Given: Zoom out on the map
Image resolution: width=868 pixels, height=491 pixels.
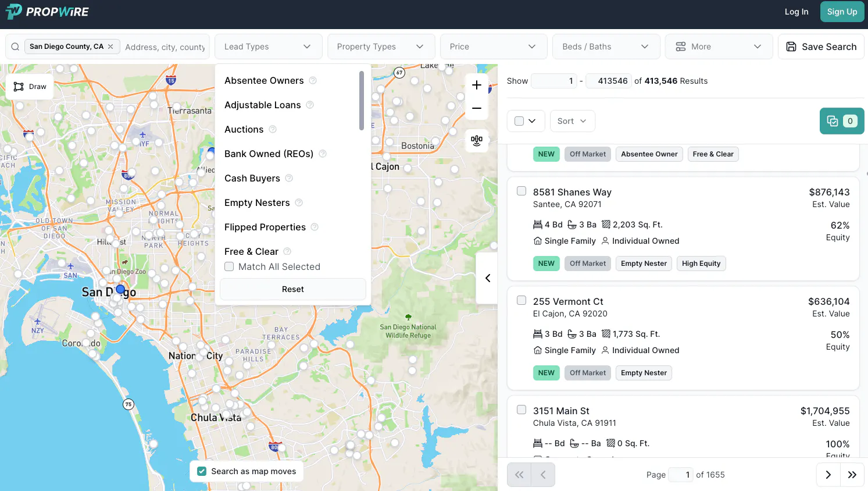Looking at the screenshot, I should [x=477, y=108].
